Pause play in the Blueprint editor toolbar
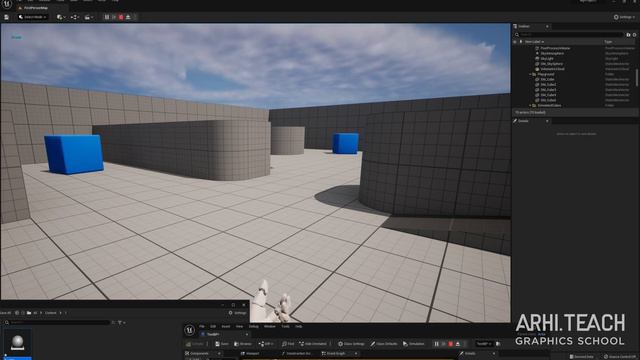Viewport: 640px width, 360px height. pos(436,344)
